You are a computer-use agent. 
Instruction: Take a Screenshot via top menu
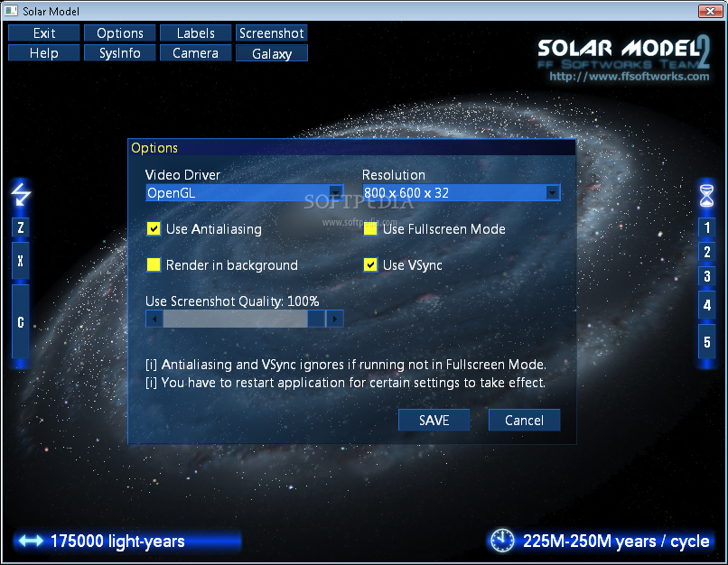click(x=272, y=32)
